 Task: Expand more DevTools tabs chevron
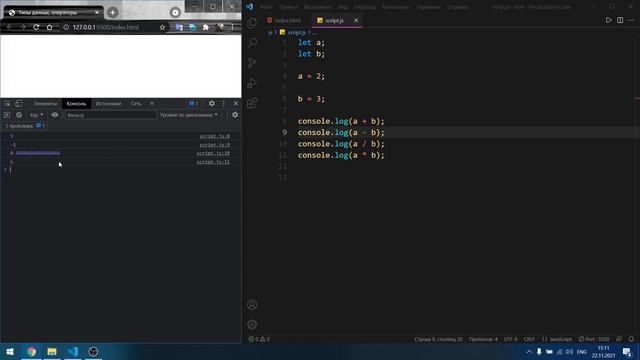[152, 104]
